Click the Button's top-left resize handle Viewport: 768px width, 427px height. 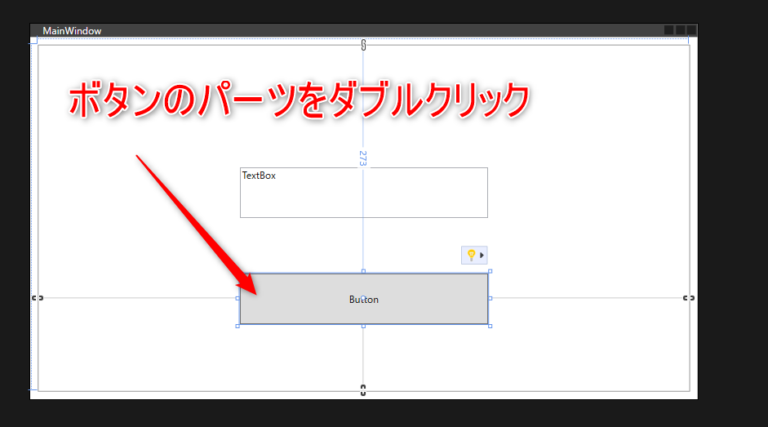click(x=238, y=272)
